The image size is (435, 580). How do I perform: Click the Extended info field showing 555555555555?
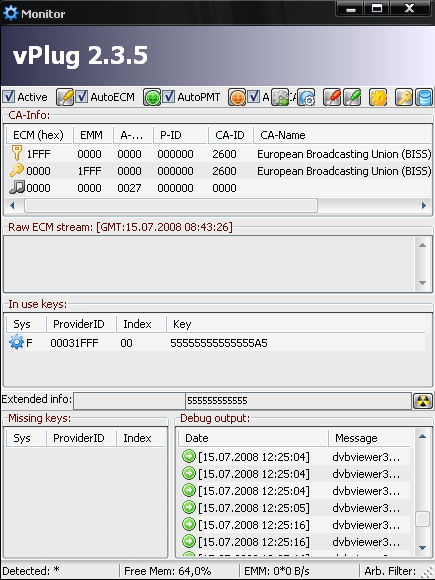pyautogui.click(x=298, y=401)
